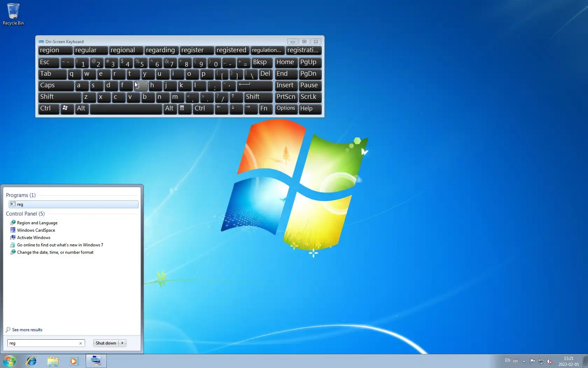Click the Shut down button
The image size is (588, 368).
[x=106, y=343]
